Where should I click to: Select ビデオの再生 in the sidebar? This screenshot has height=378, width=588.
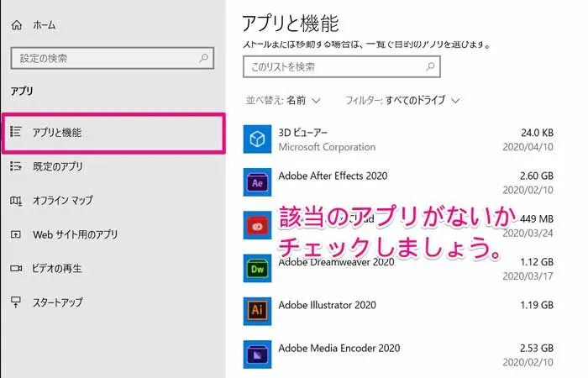(x=113, y=269)
